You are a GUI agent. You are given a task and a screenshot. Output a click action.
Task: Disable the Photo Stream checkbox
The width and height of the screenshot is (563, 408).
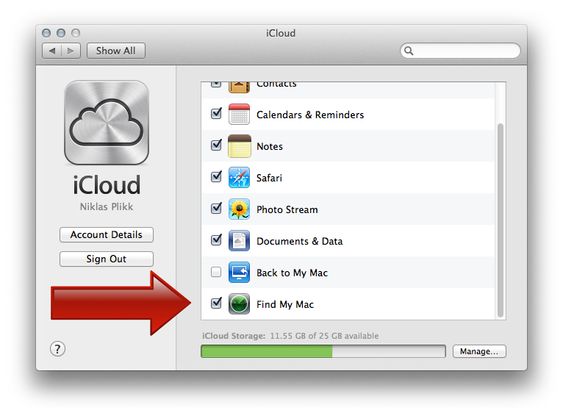coord(216,208)
